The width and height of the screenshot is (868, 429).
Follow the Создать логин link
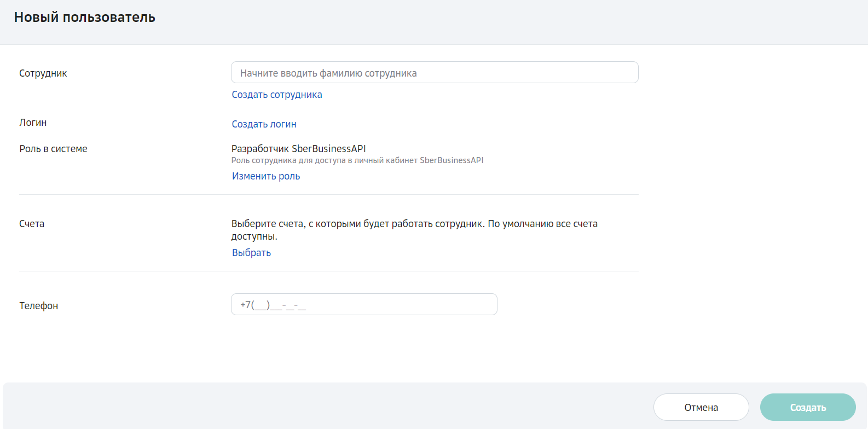[x=264, y=124]
